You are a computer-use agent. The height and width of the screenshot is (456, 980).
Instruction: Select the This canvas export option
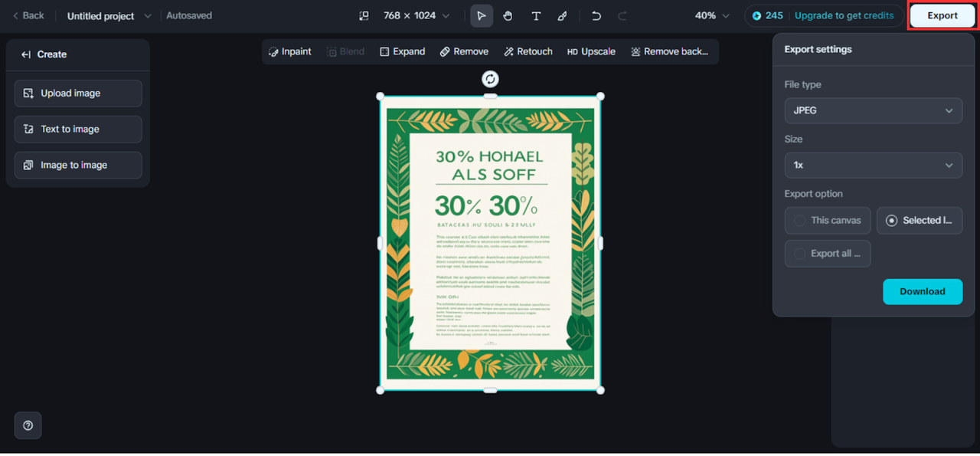(828, 221)
